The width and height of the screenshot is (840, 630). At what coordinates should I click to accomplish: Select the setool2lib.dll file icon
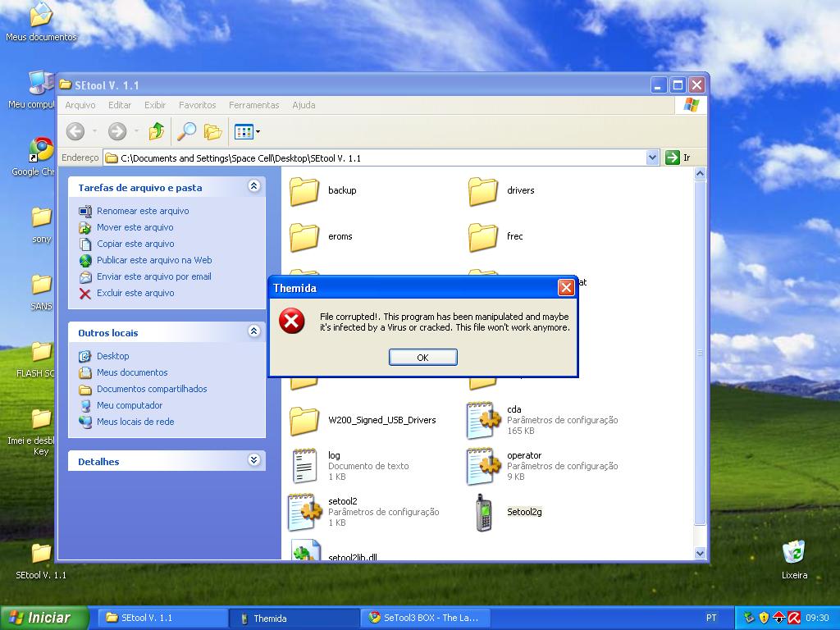305,550
